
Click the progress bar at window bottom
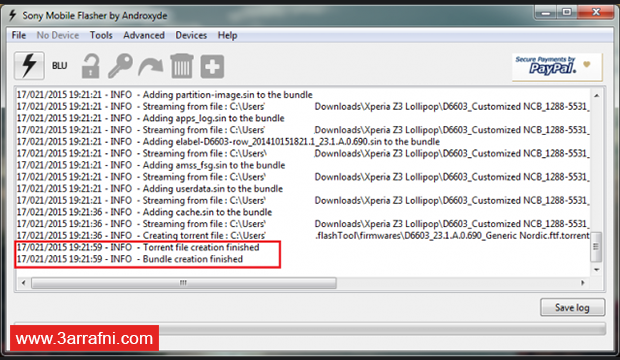(310, 329)
